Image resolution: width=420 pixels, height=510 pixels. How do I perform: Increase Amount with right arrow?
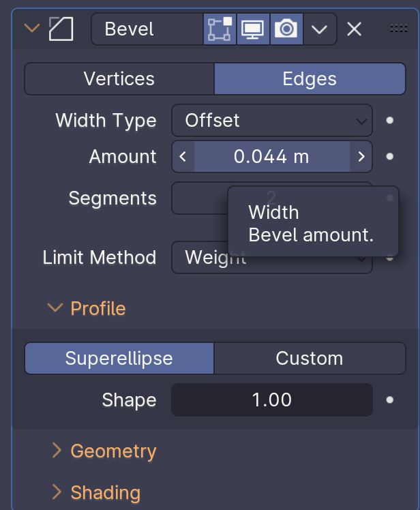361,157
